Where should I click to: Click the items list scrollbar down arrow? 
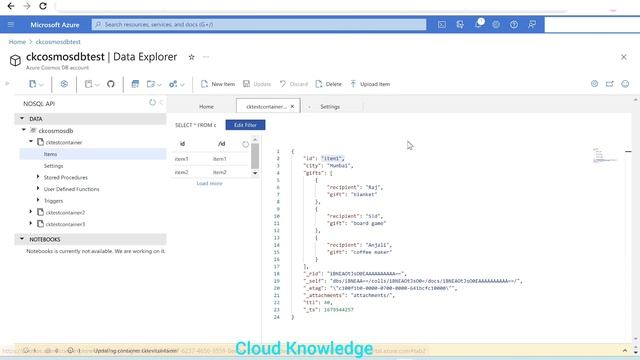click(x=255, y=173)
